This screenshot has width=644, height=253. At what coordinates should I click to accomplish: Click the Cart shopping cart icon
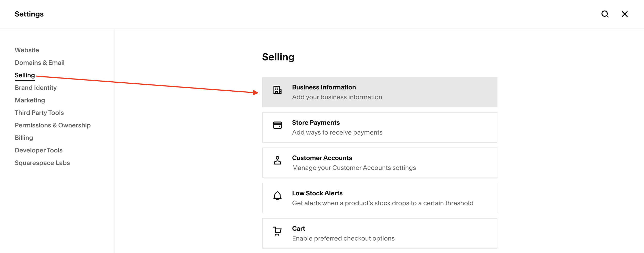(277, 231)
